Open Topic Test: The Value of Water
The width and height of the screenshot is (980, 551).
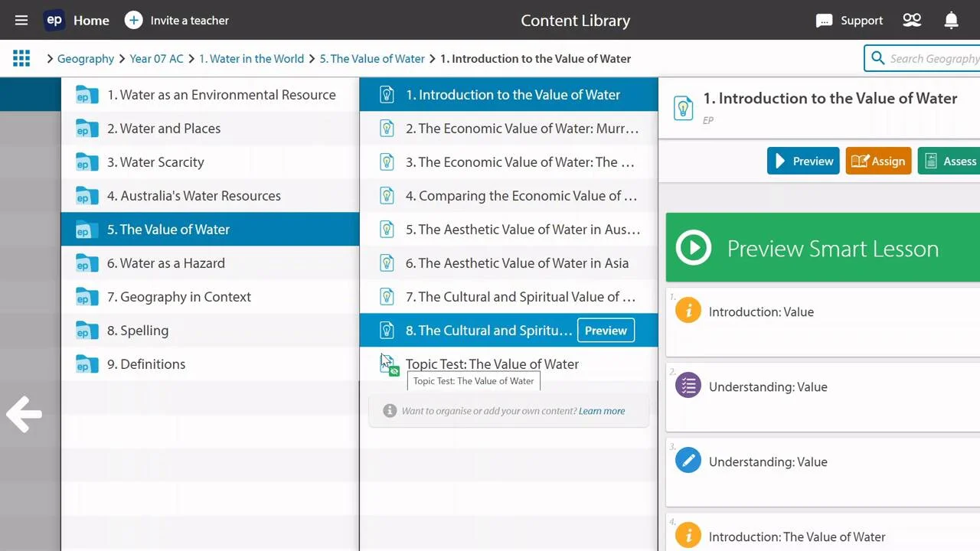click(x=508, y=364)
